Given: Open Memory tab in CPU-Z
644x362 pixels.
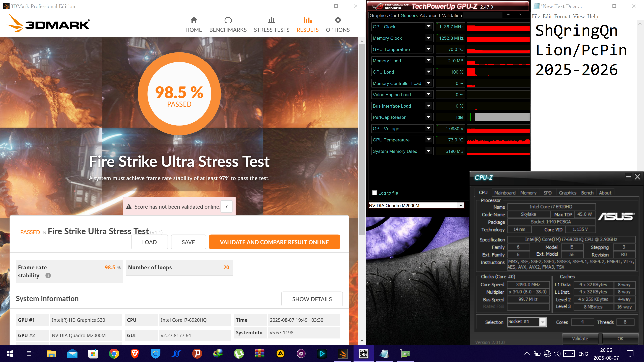Looking at the screenshot, I should [528, 193].
